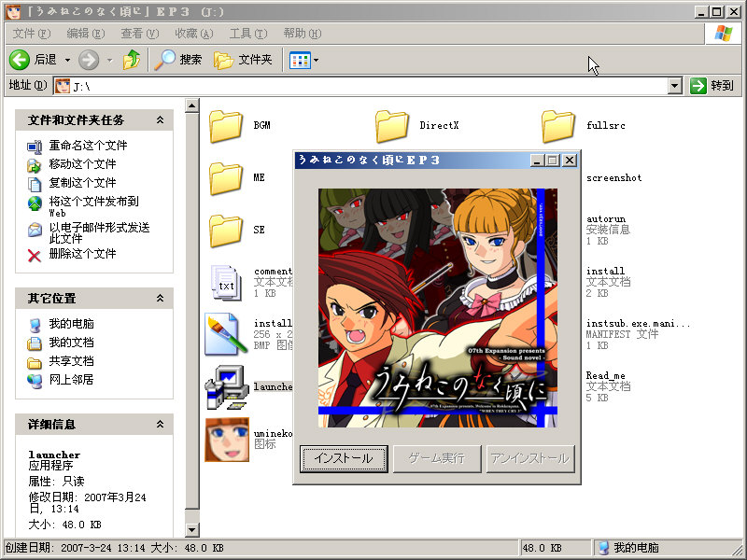
Task: Open the Search (搜索) magnifier tool
Action: point(178,60)
